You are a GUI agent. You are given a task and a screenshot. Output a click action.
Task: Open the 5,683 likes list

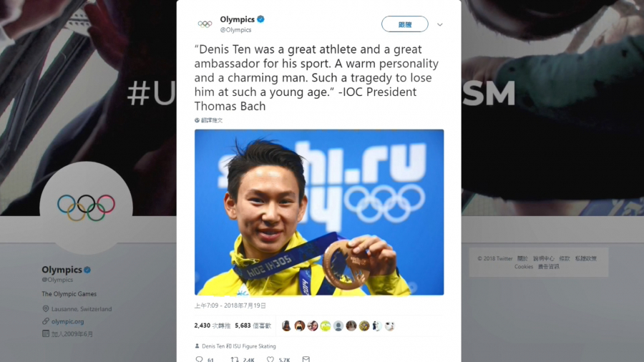tap(253, 326)
